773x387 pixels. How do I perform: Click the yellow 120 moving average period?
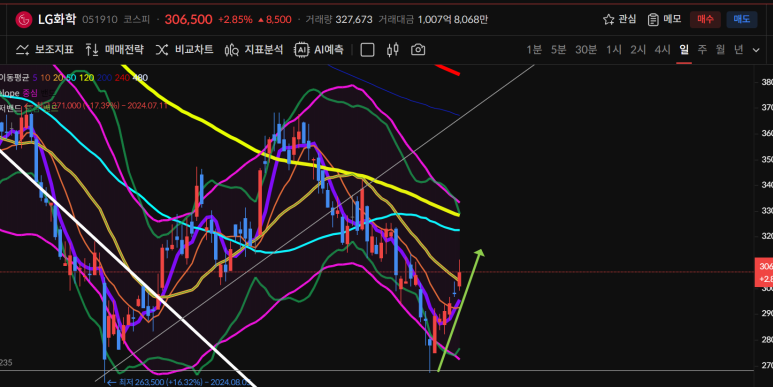click(x=86, y=77)
